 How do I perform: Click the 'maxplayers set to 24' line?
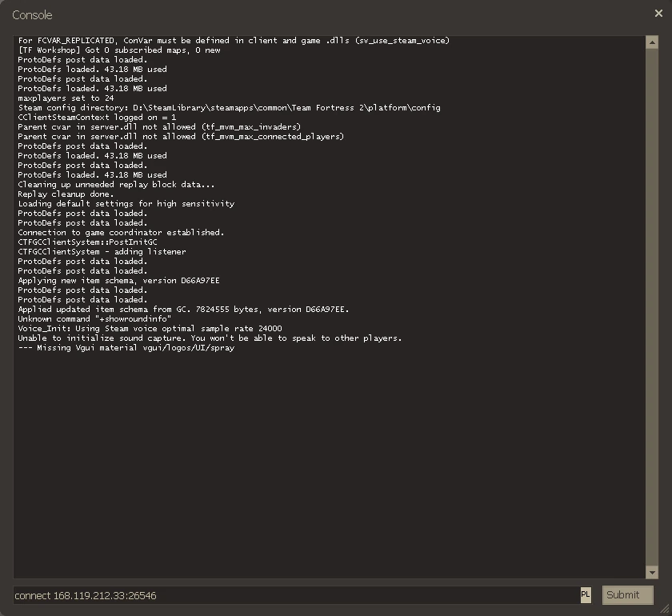click(66, 98)
